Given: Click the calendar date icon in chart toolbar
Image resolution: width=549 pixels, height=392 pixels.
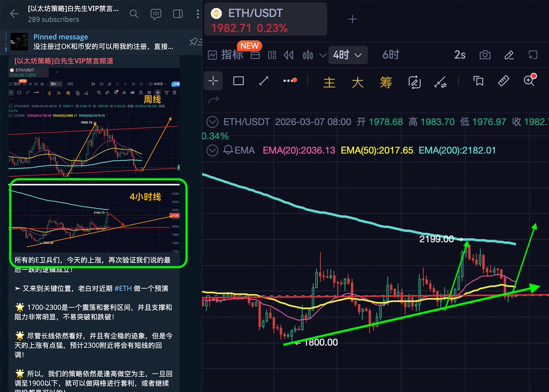Looking at the screenshot, I should pyautogui.click(x=255, y=55).
